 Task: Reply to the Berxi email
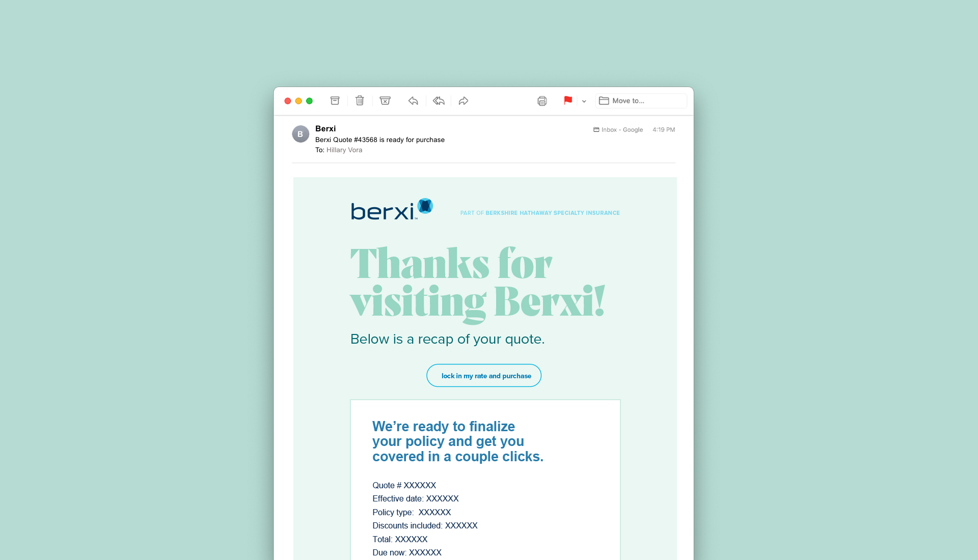click(x=413, y=101)
